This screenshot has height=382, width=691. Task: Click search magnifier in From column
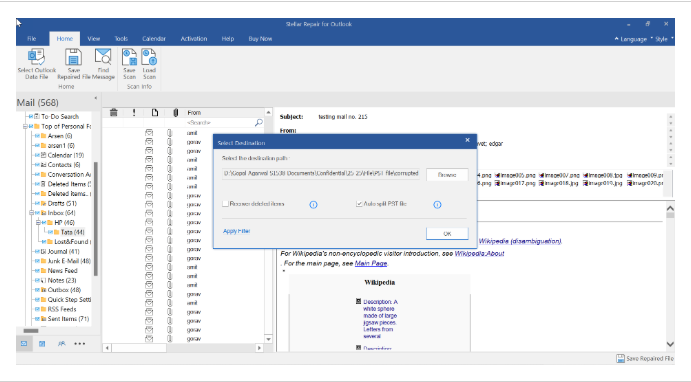tap(259, 122)
